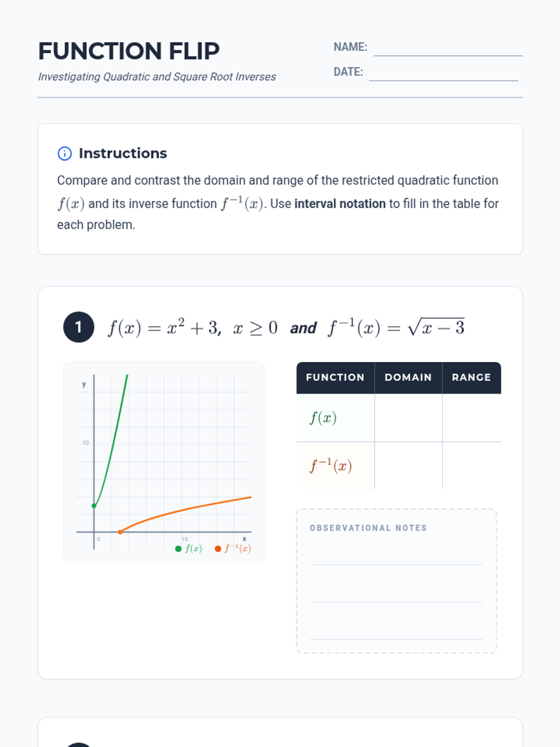Screen dimensions: 560x747
Task: Click the FUNCTION column header
Action: [x=335, y=378]
